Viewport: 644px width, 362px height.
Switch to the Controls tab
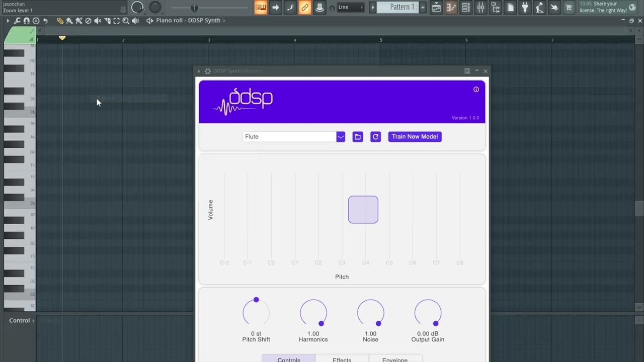coord(289,358)
